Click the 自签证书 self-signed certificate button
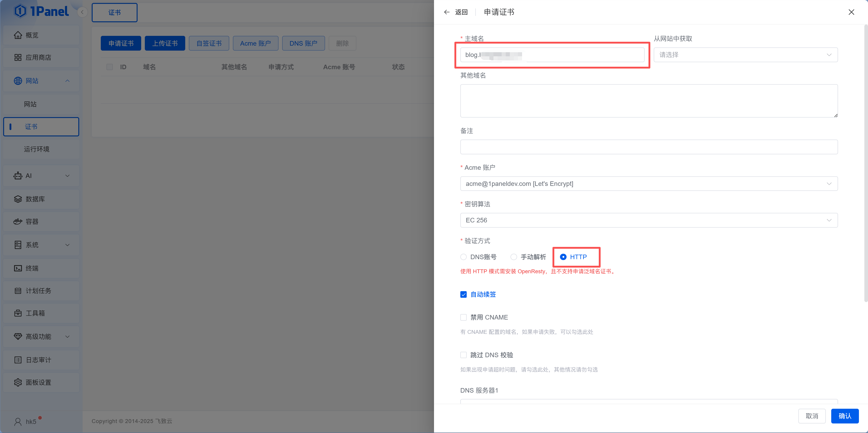This screenshot has width=868, height=433. point(209,43)
